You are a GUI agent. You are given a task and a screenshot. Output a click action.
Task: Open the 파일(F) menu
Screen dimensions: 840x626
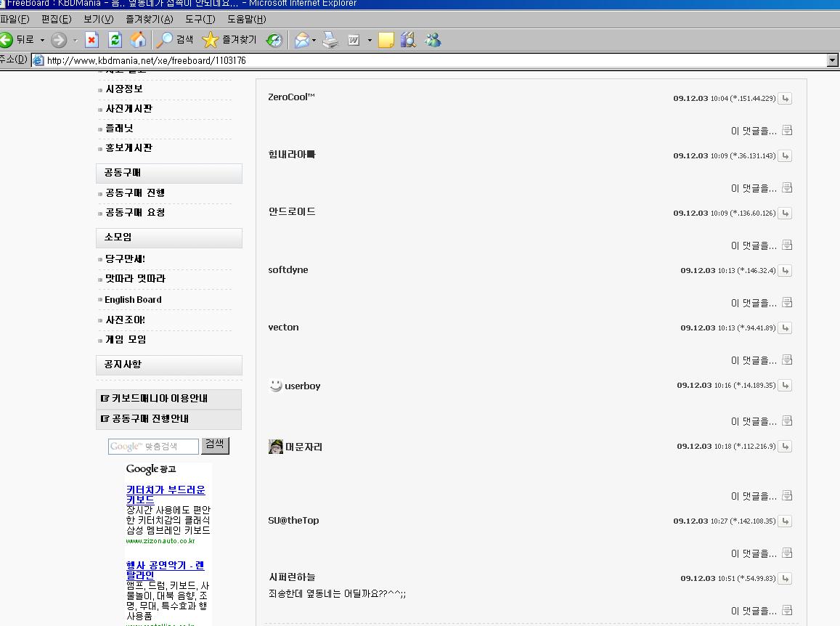(x=15, y=20)
